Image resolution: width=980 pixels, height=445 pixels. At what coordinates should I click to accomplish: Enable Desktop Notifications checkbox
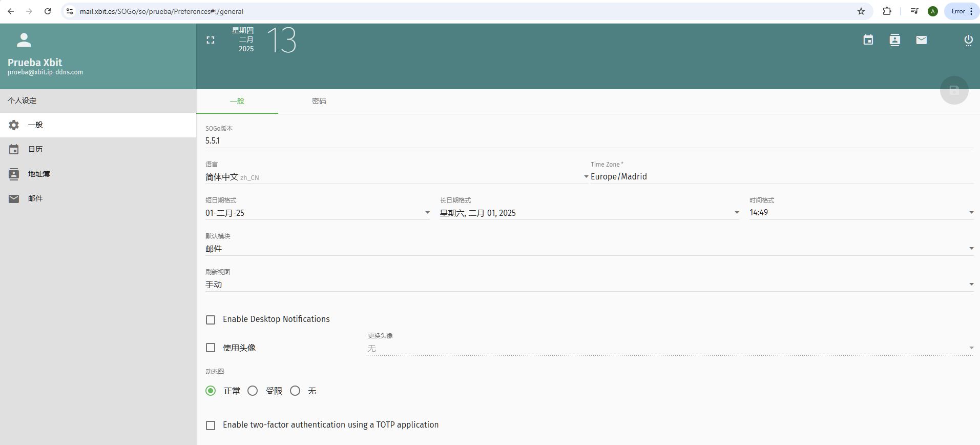pyautogui.click(x=211, y=320)
